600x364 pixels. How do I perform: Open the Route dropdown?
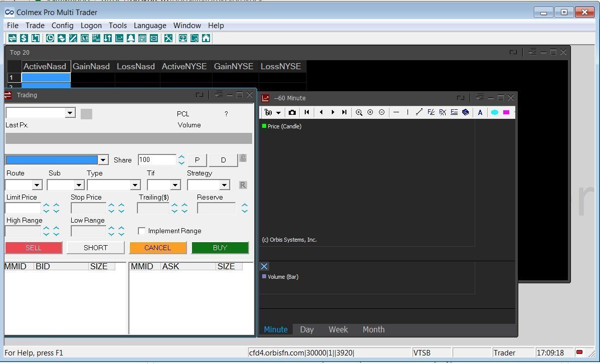(x=37, y=185)
